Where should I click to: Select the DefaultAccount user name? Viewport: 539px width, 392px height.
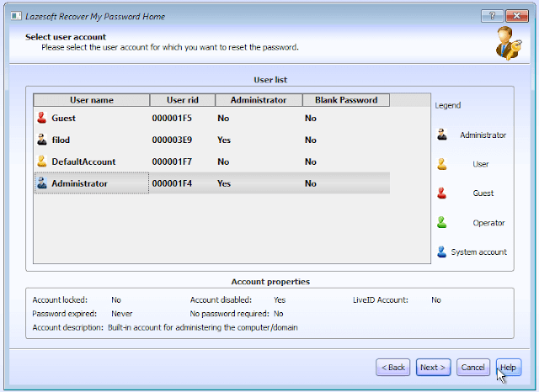tap(83, 162)
